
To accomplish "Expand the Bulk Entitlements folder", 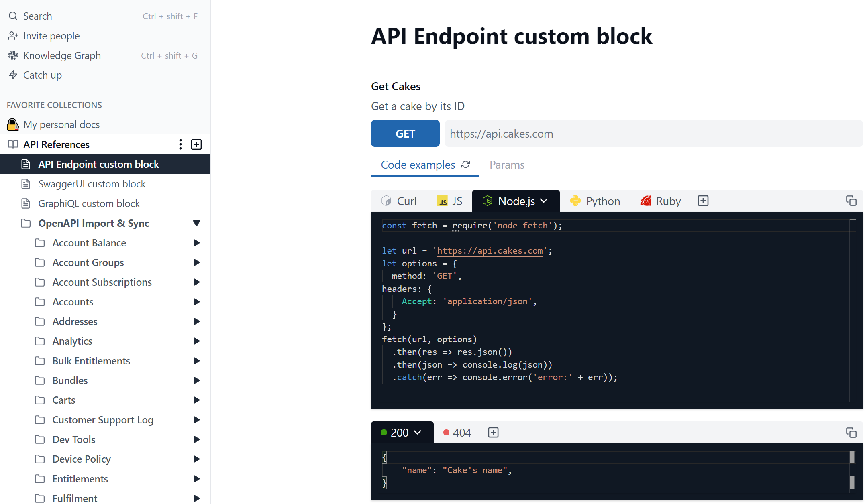I will click(x=196, y=361).
